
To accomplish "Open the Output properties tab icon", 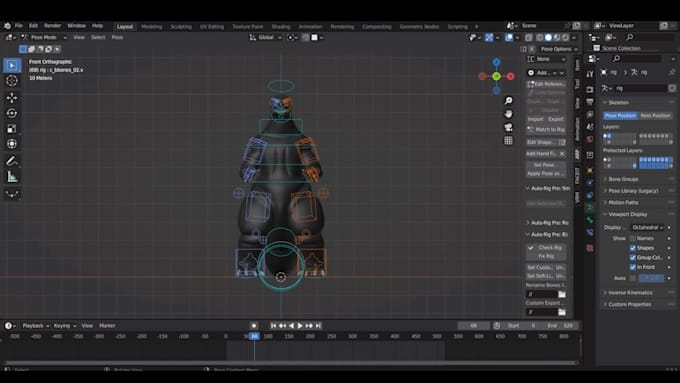I will [x=590, y=101].
